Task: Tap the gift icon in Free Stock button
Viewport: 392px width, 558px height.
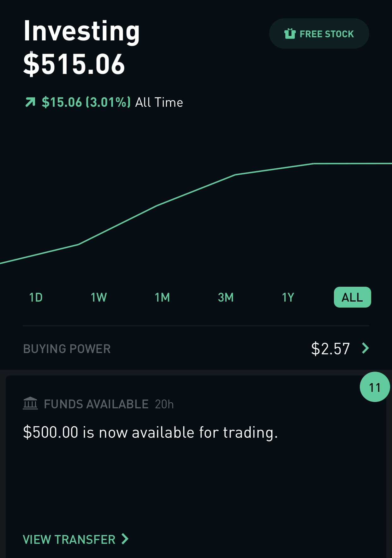Action: tap(290, 33)
